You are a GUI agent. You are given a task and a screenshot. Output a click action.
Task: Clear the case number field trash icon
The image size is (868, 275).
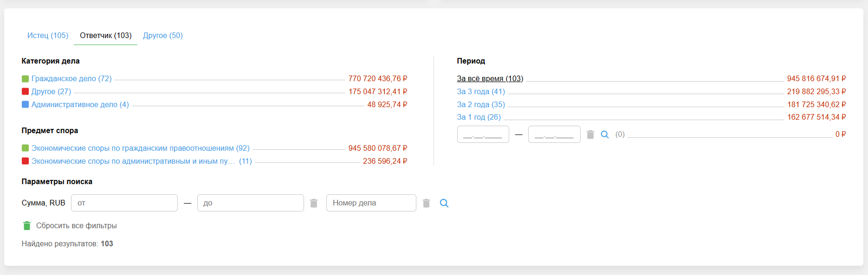(427, 203)
